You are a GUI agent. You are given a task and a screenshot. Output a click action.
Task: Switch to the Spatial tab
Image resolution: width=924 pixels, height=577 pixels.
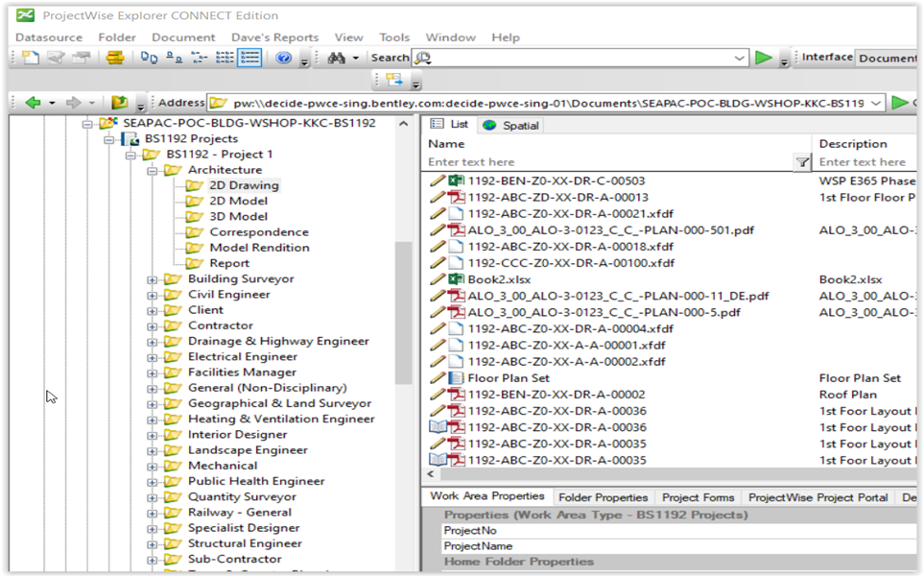click(x=510, y=126)
